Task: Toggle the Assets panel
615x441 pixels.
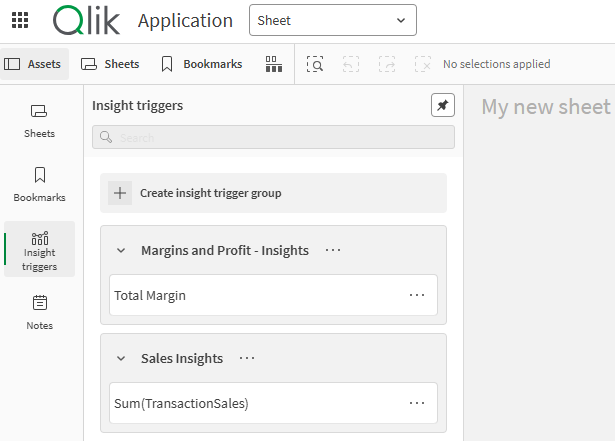Action: coord(34,64)
